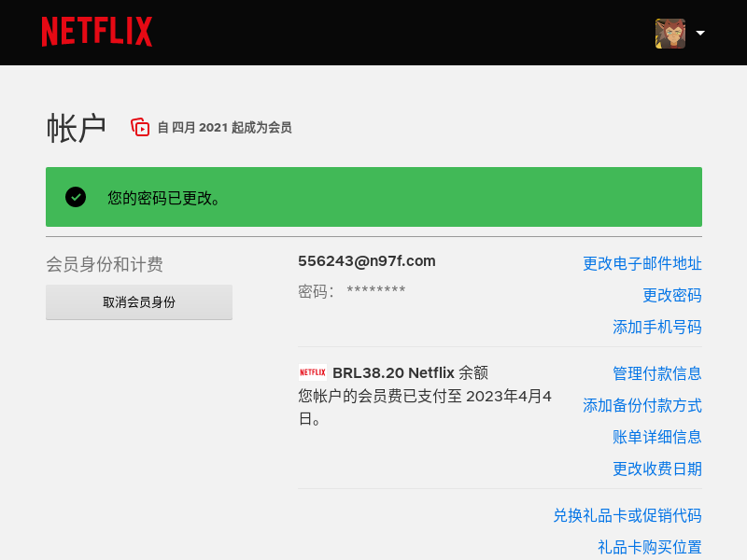The height and width of the screenshot is (560, 747).
Task: Open the 兑换礼品卡或促销代码 link
Action: (x=627, y=516)
